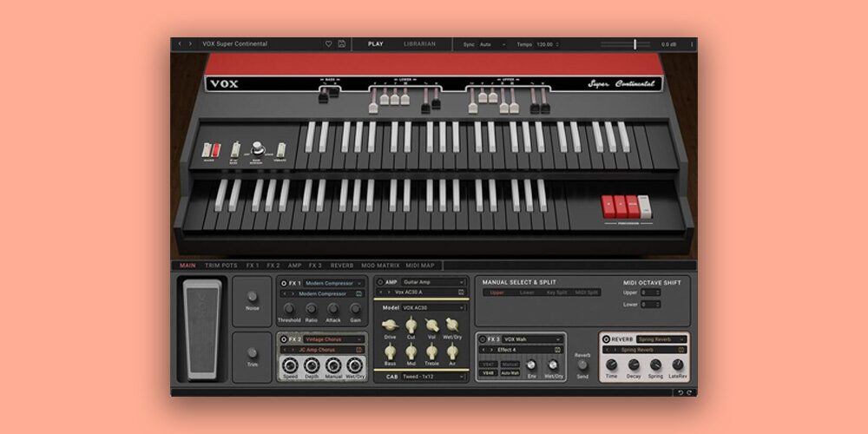Toggle the FX 1 power button
868x434 pixels.
[284, 283]
